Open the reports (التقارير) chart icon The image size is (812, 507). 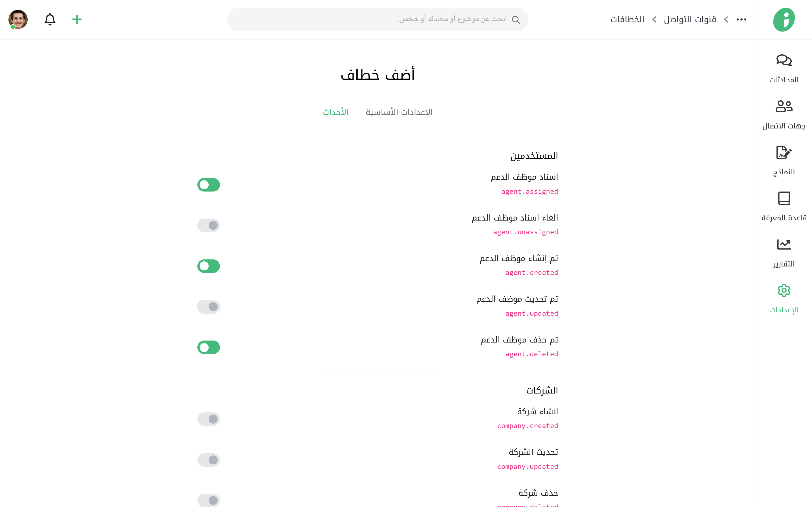[784, 244]
